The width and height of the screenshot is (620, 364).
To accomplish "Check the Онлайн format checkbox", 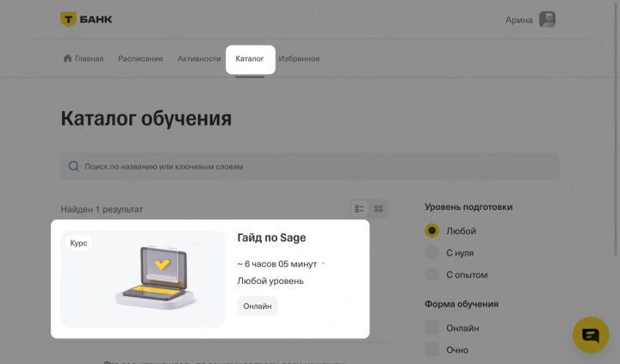I will point(431,328).
